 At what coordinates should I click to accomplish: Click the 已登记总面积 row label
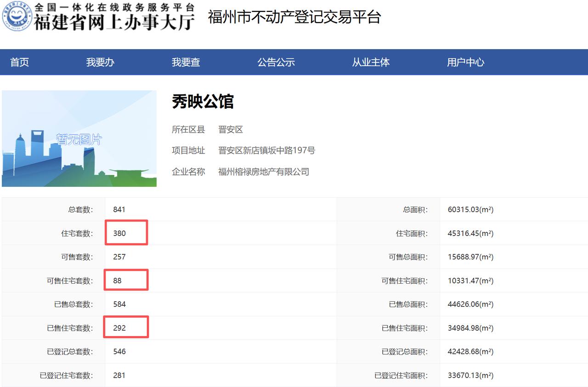click(x=404, y=352)
